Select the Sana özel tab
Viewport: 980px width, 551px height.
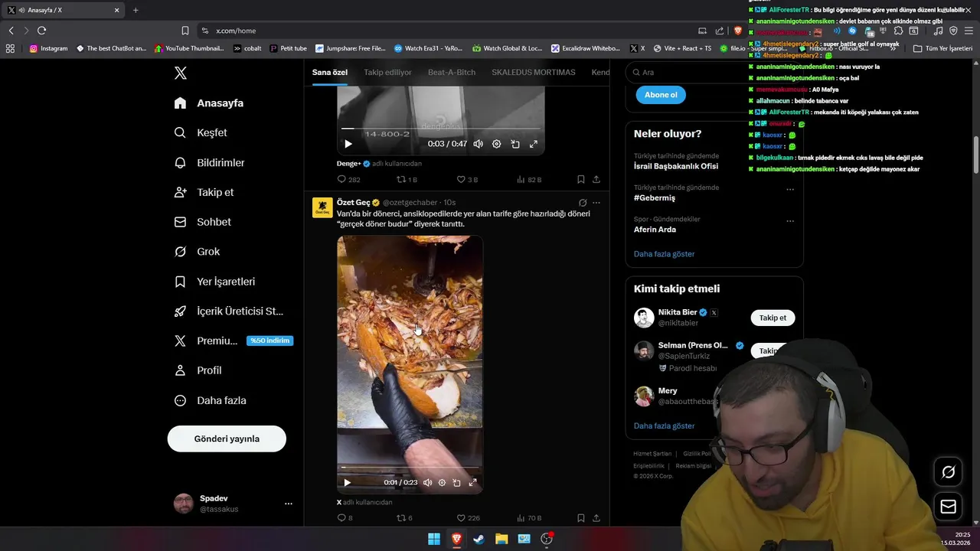pyautogui.click(x=330, y=72)
